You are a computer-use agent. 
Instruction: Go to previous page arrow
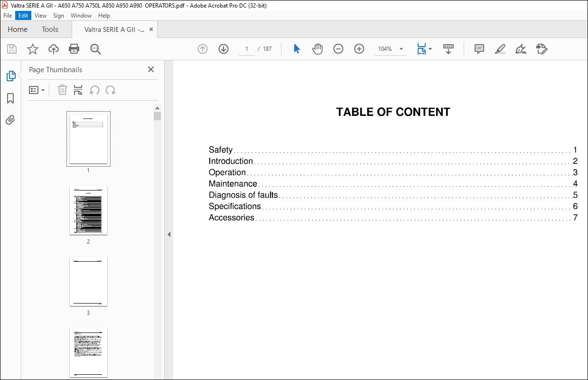tap(203, 49)
